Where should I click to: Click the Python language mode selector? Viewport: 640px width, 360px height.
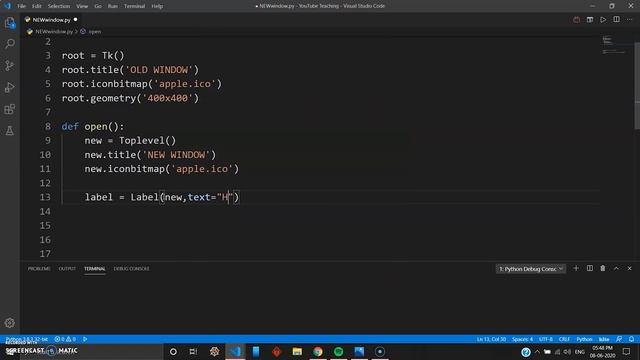tap(584, 339)
